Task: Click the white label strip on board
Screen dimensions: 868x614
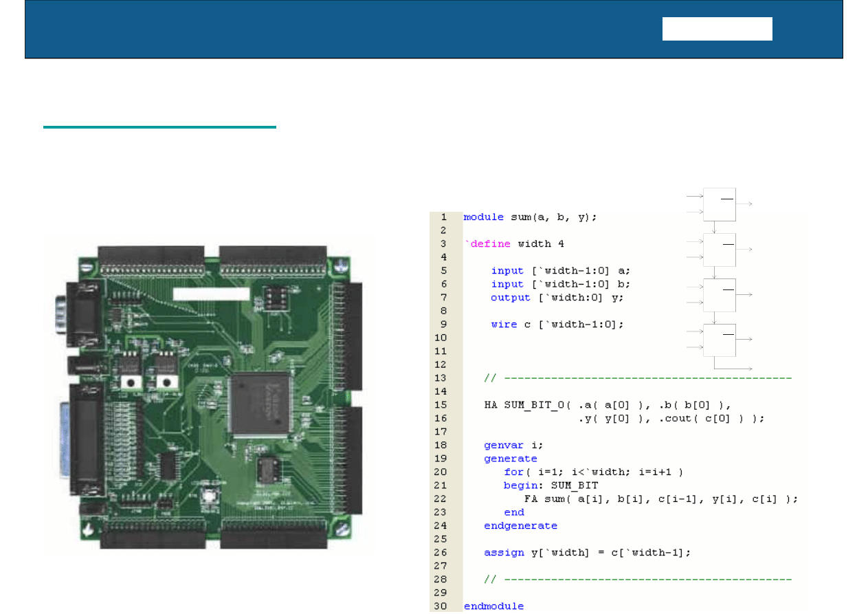Action: click(x=210, y=294)
